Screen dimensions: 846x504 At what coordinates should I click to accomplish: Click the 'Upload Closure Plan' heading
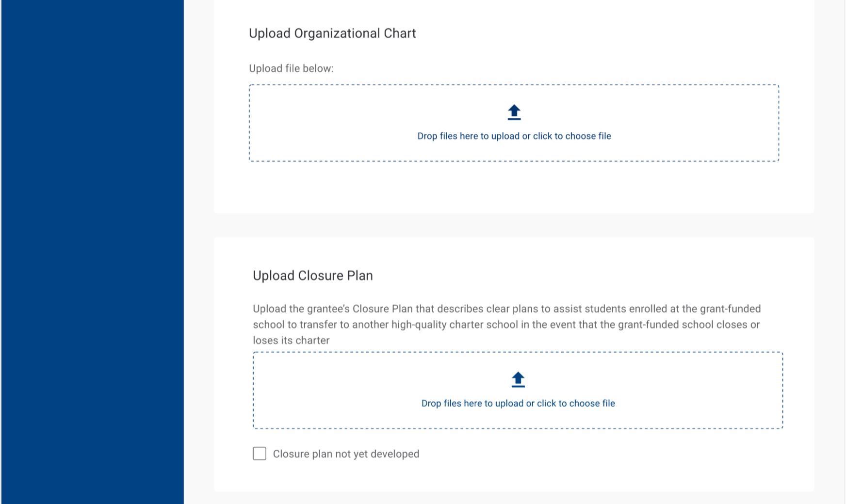(x=313, y=276)
